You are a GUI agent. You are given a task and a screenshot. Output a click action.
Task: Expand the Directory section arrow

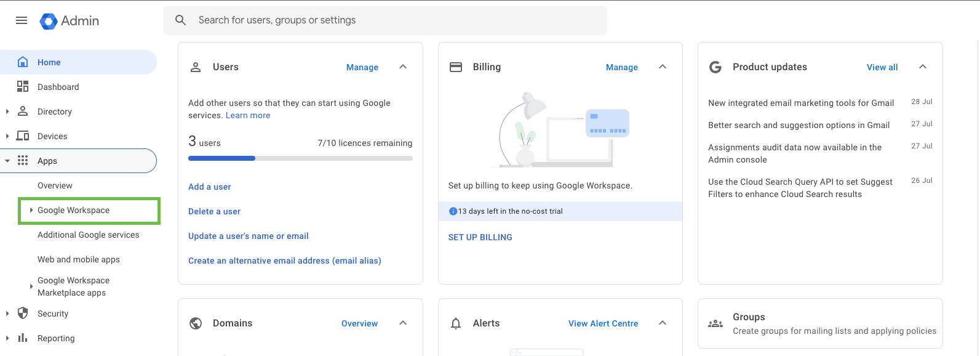[x=7, y=111]
